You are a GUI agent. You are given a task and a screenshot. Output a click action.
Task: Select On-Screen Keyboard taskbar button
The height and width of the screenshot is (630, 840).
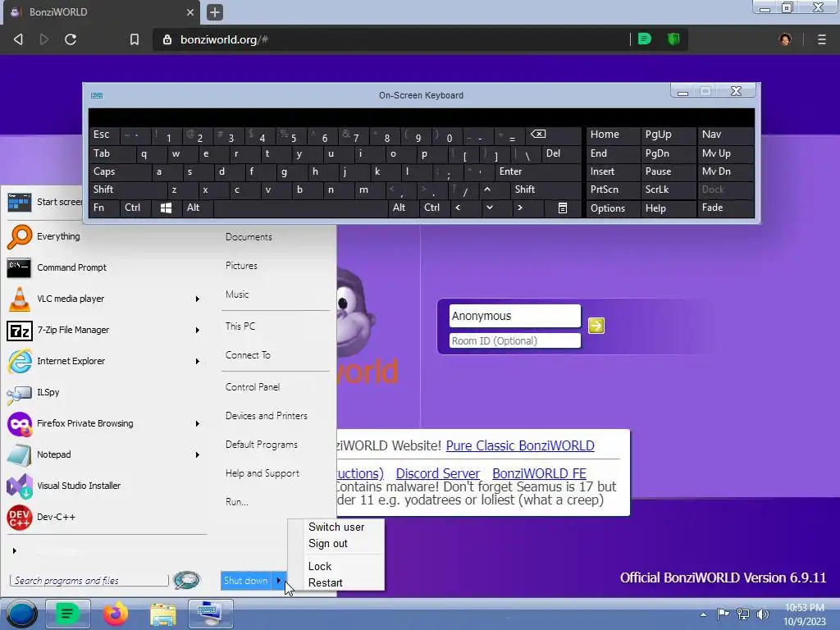(211, 614)
